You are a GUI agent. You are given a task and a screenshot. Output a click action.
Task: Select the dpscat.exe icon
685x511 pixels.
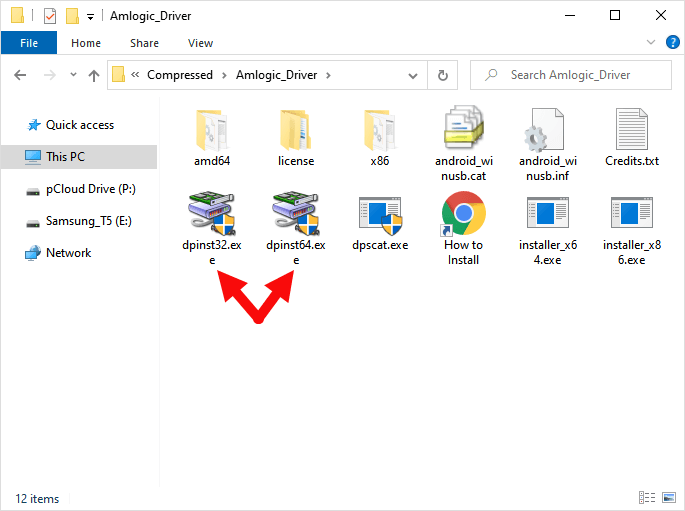380,216
